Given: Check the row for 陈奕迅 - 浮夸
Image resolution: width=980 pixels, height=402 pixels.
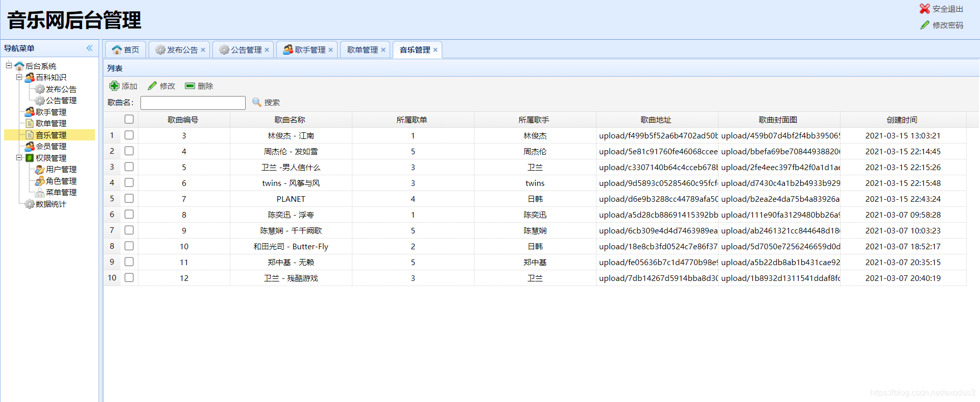Looking at the screenshot, I should click(129, 214).
